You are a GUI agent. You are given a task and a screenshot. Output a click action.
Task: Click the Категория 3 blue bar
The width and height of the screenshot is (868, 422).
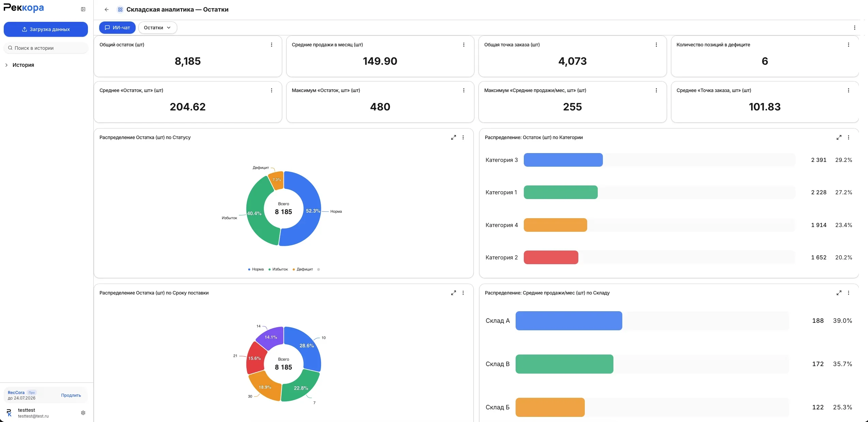click(563, 160)
